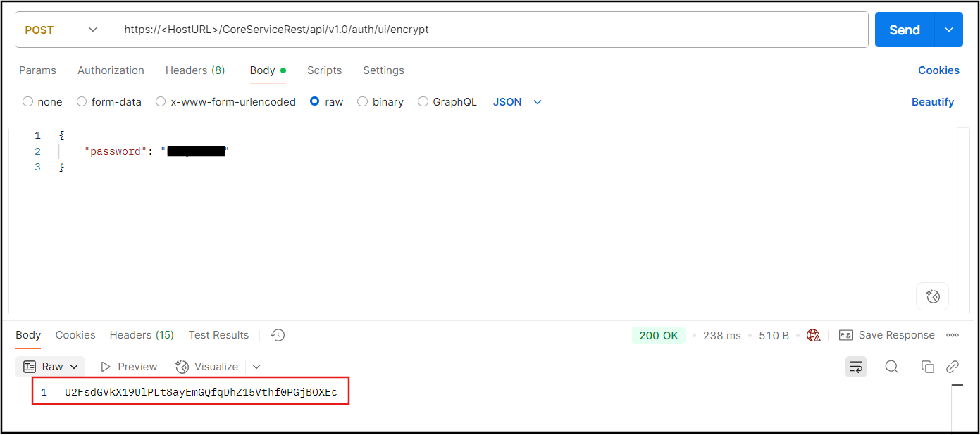980x435 pixels.
Task: Click the response history clock icon
Action: coord(278,335)
